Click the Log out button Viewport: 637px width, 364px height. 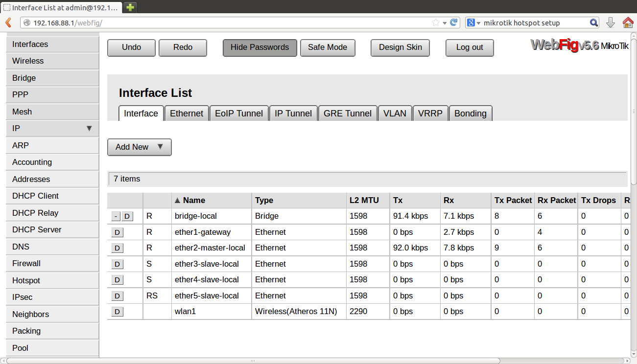coord(469,47)
